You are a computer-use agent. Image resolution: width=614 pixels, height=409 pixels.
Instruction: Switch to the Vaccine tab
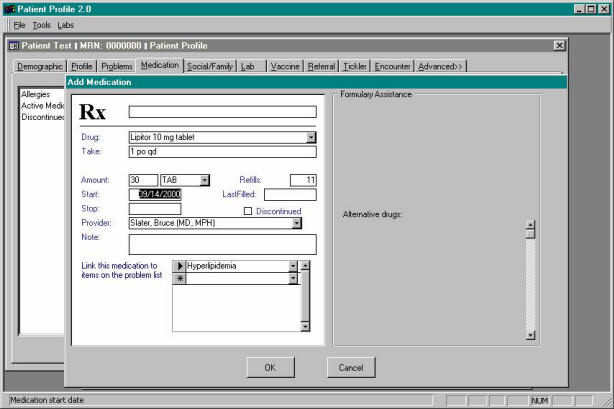click(286, 66)
